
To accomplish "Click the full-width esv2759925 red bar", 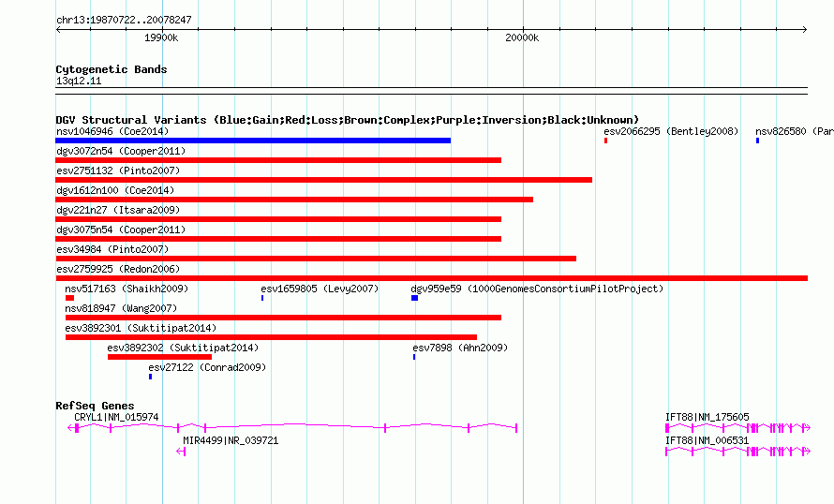I will [431, 278].
